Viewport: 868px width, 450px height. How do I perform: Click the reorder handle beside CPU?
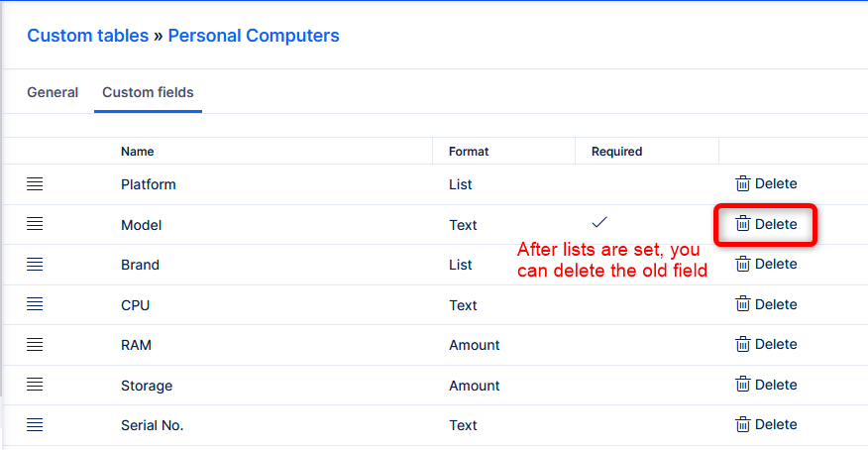coord(35,305)
